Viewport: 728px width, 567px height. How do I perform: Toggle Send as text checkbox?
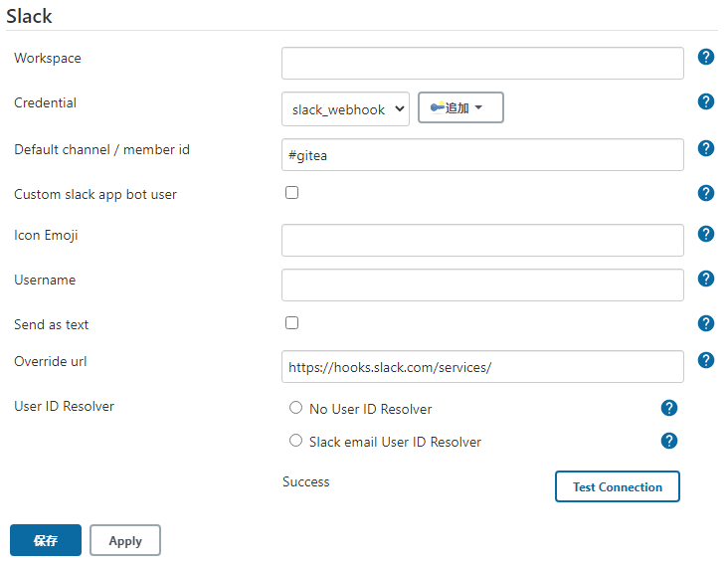pos(292,323)
